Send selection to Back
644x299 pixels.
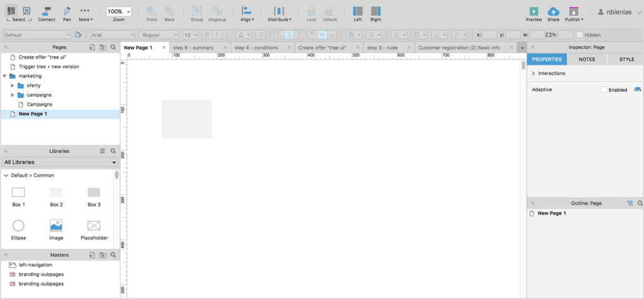(170, 14)
